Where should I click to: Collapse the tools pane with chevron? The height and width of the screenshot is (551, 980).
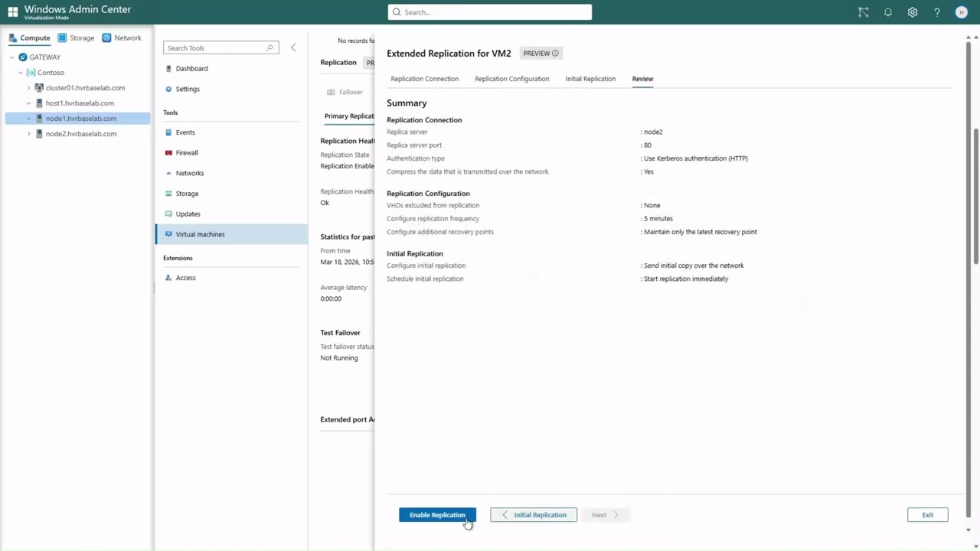click(293, 47)
